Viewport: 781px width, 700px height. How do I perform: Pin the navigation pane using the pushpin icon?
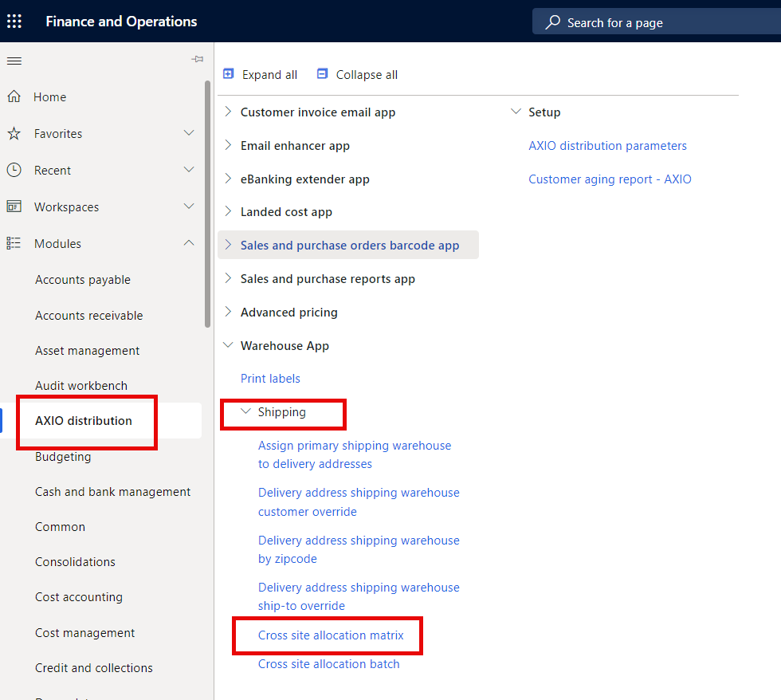click(x=197, y=58)
